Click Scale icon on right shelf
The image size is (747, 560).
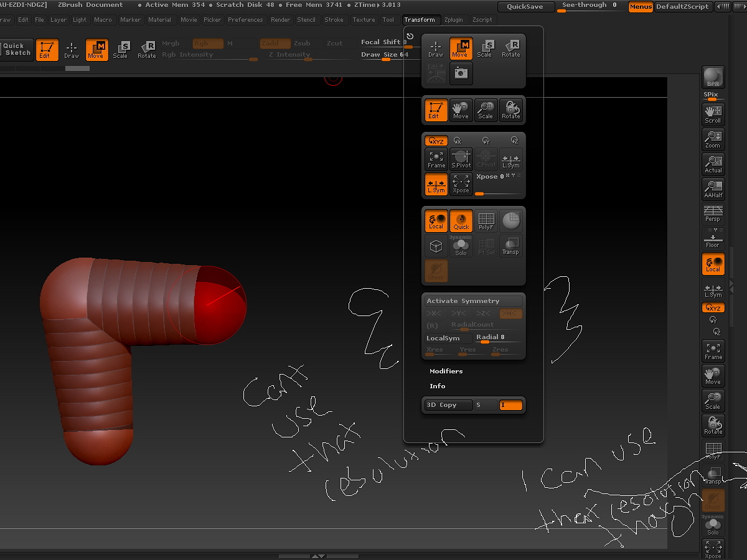point(713,401)
